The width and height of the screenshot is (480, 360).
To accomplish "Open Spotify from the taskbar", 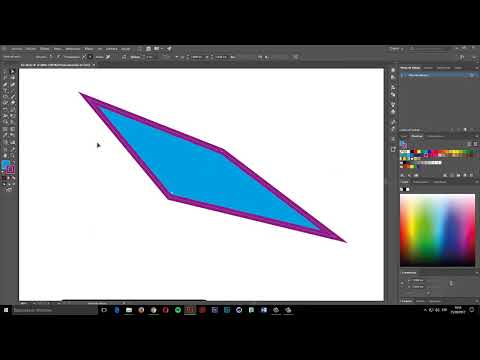I will point(178,310).
